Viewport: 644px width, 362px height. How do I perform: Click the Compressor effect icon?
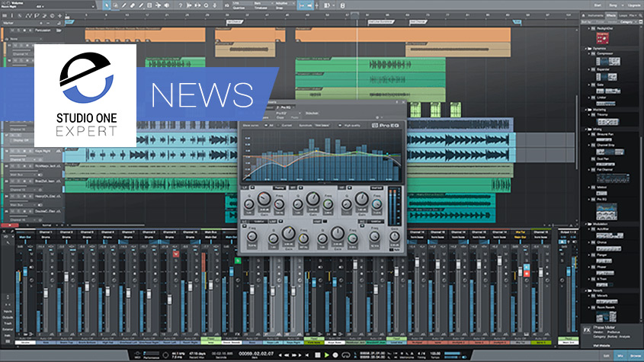pyautogui.click(x=608, y=61)
